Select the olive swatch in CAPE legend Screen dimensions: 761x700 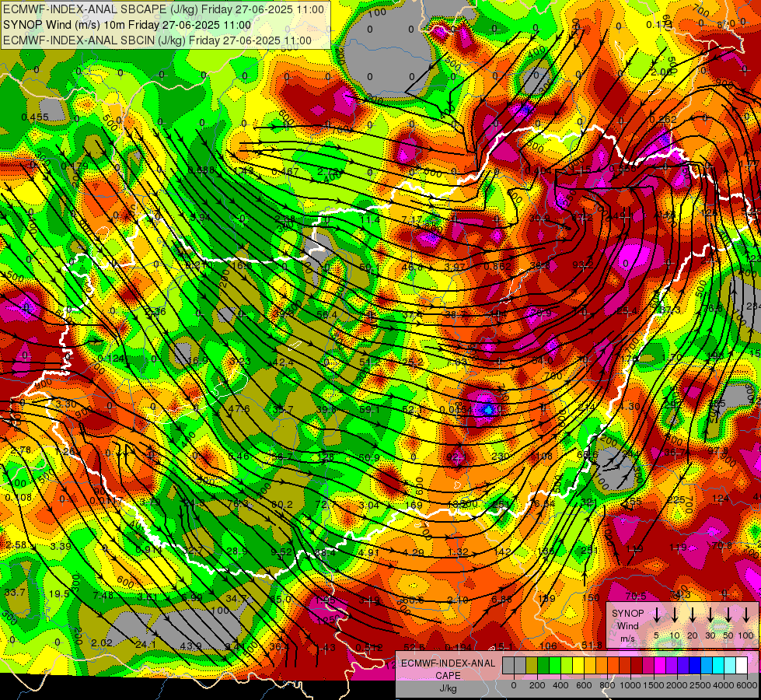pos(532,666)
